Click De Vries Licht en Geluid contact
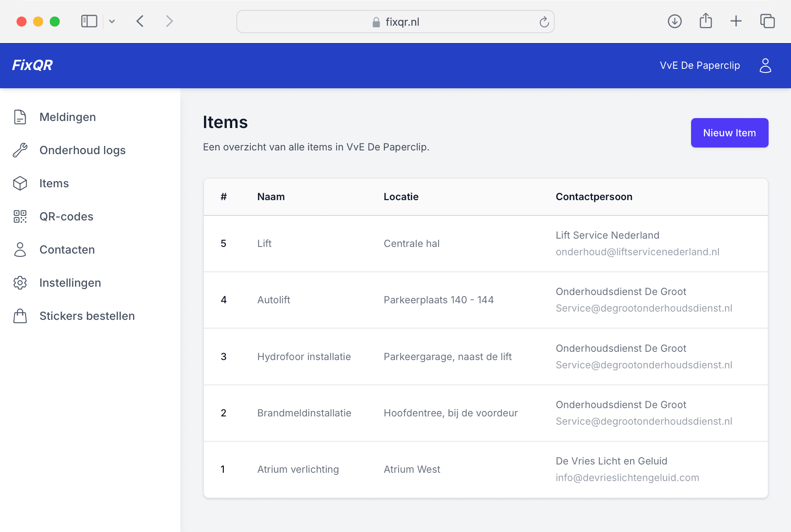 [x=611, y=461]
